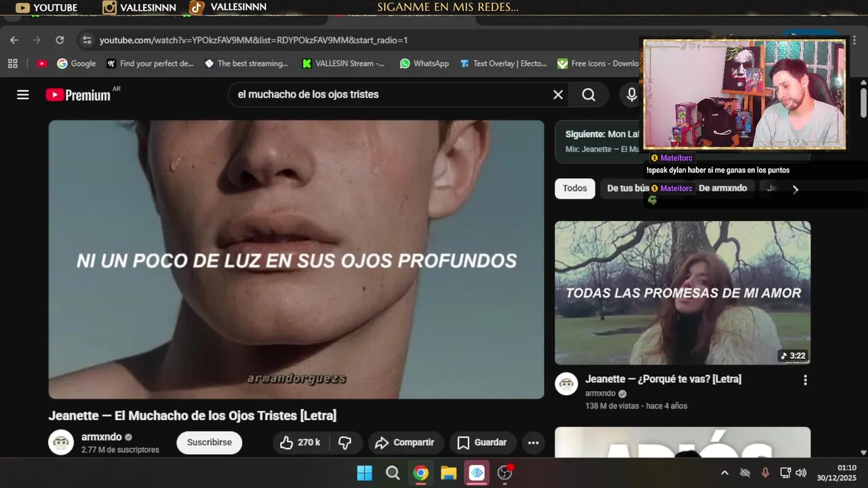Clear the YouTube search box text
Viewport: 868px width, 488px height.
click(x=558, y=95)
